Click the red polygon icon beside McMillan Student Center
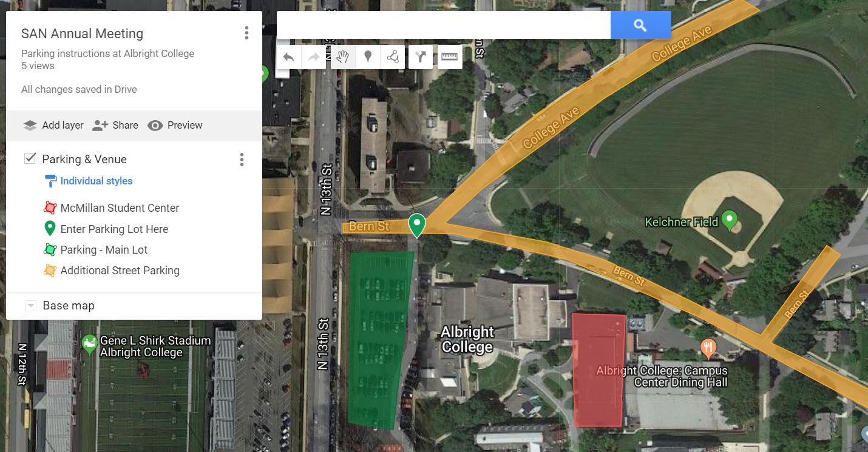 coord(50,208)
